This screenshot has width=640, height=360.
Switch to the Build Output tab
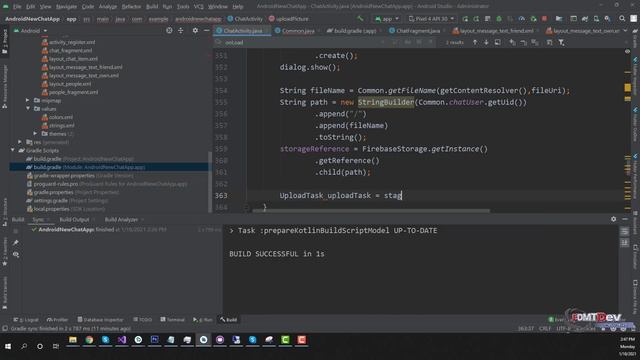click(74, 220)
